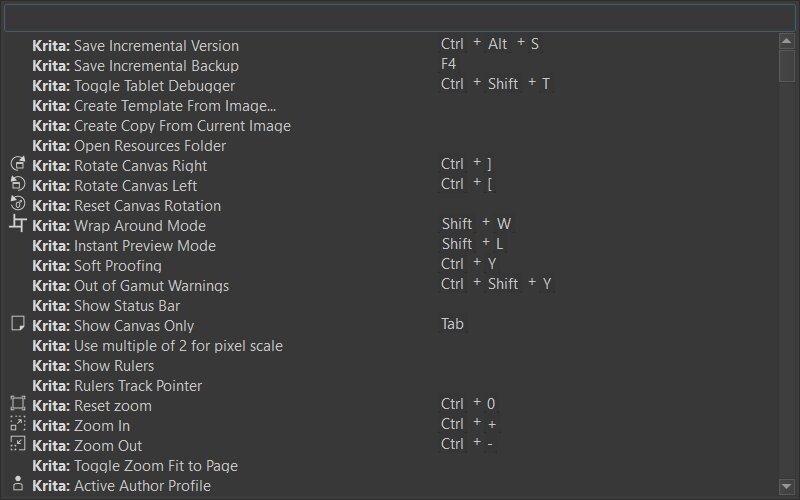This screenshot has height=500, width=800.
Task: Click the Reset Canvas Rotation icon
Action: pyautogui.click(x=17, y=204)
